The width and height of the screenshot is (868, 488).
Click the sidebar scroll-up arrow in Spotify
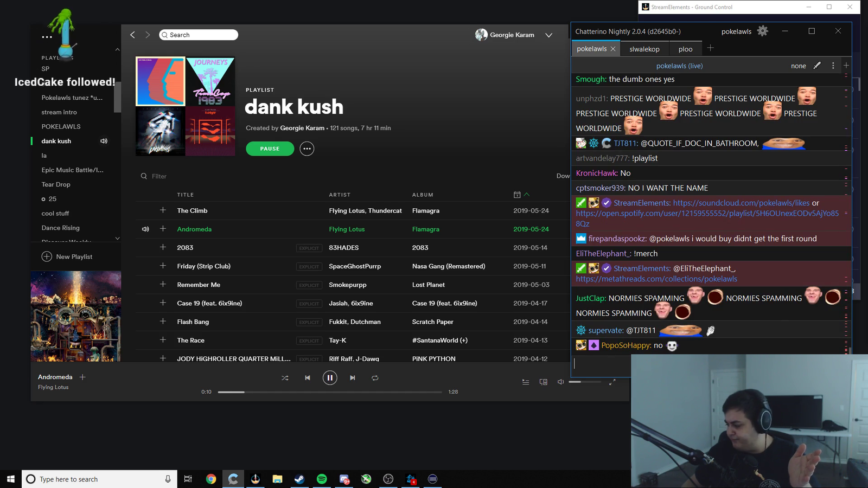click(117, 49)
